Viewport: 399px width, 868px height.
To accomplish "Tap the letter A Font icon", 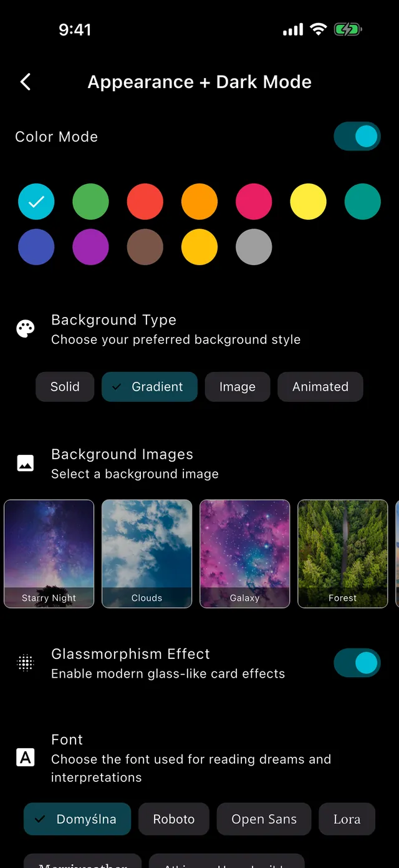I will tap(26, 758).
